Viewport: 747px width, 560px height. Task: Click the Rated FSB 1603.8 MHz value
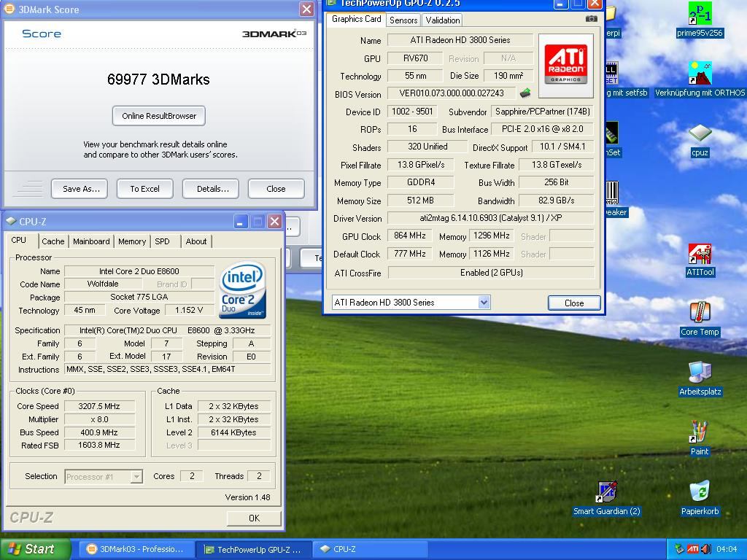99,445
